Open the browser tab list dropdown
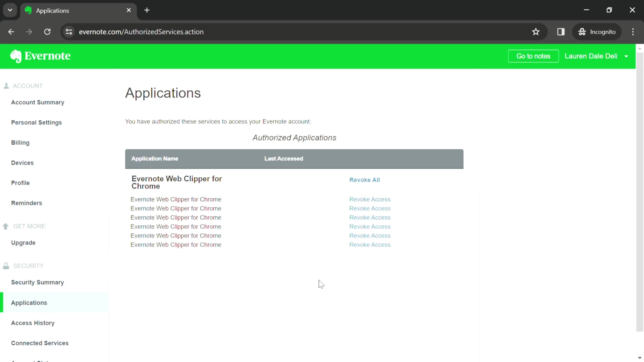644x362 pixels. (10, 10)
